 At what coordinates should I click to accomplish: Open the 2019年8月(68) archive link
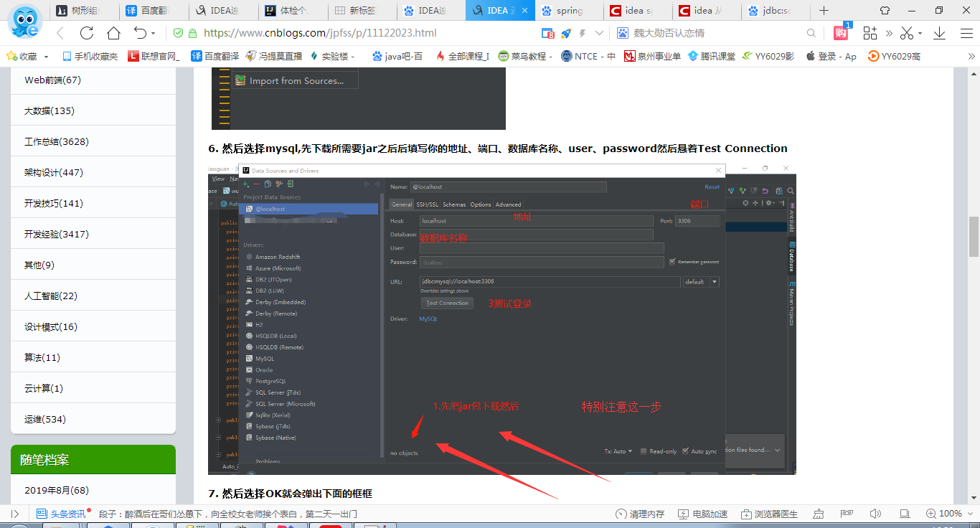pos(56,490)
